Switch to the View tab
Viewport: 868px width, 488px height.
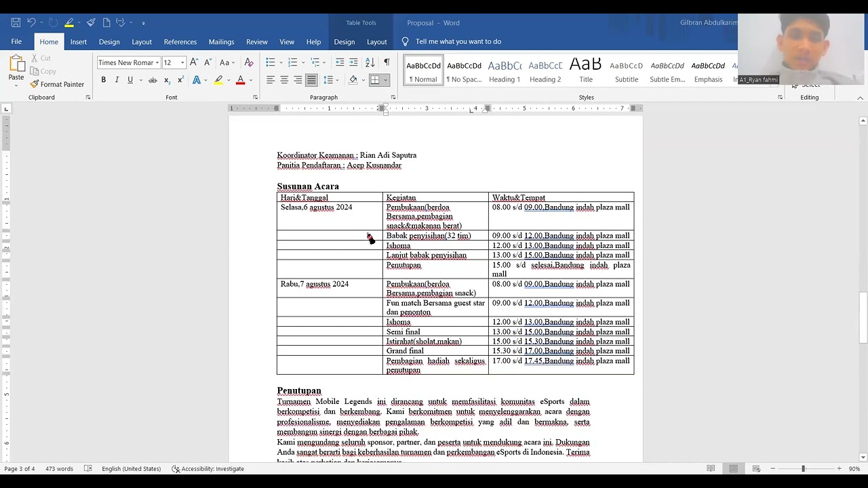coord(287,41)
